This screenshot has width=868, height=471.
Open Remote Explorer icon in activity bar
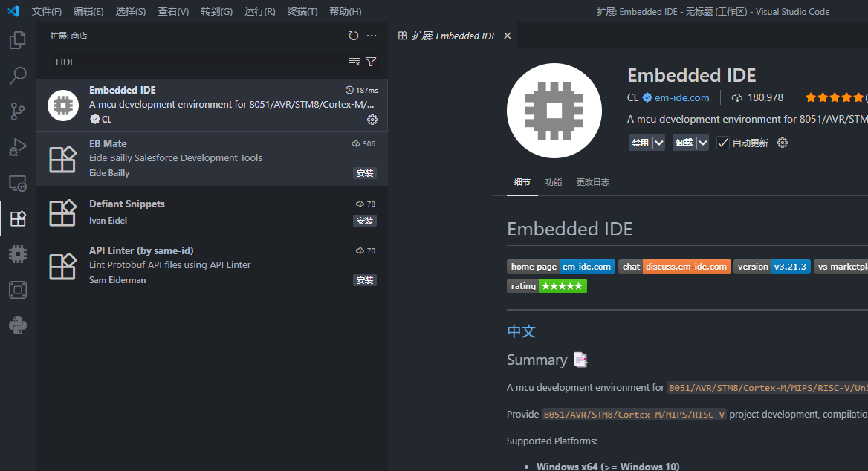point(18,183)
